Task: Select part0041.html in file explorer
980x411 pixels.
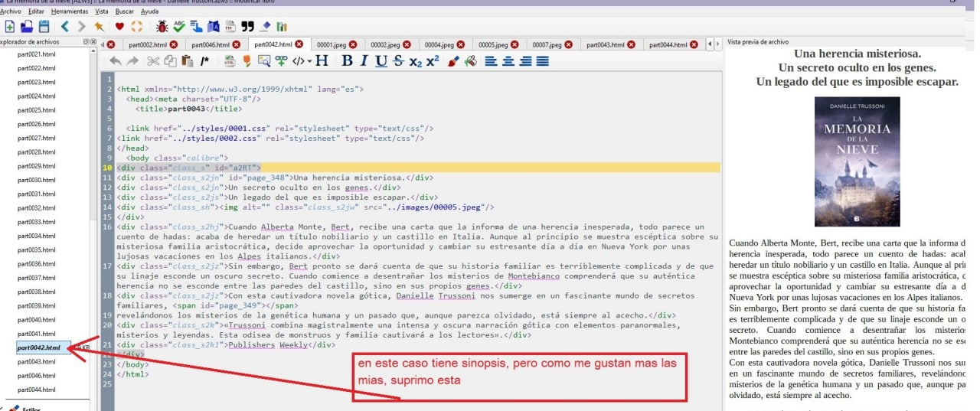Action: [36, 334]
